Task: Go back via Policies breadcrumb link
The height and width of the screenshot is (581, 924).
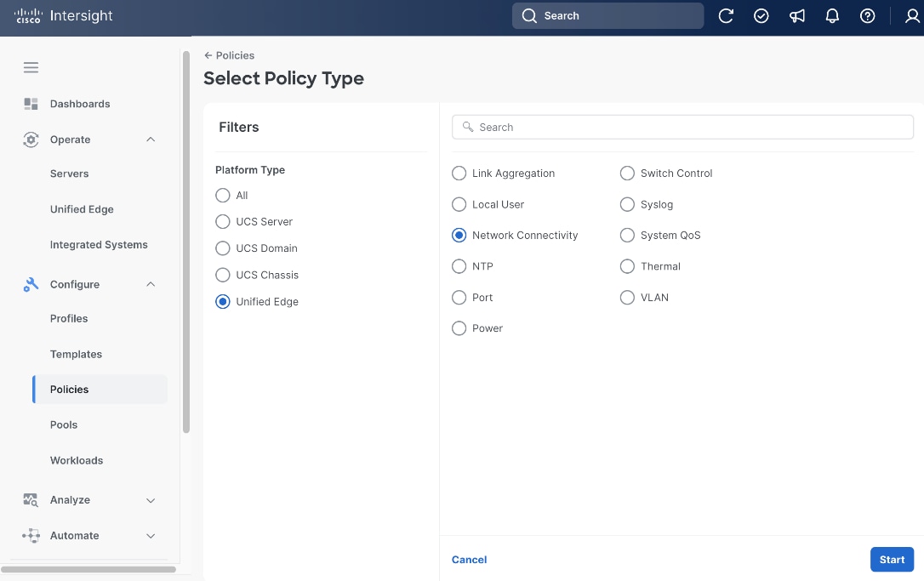Action: pyautogui.click(x=235, y=55)
